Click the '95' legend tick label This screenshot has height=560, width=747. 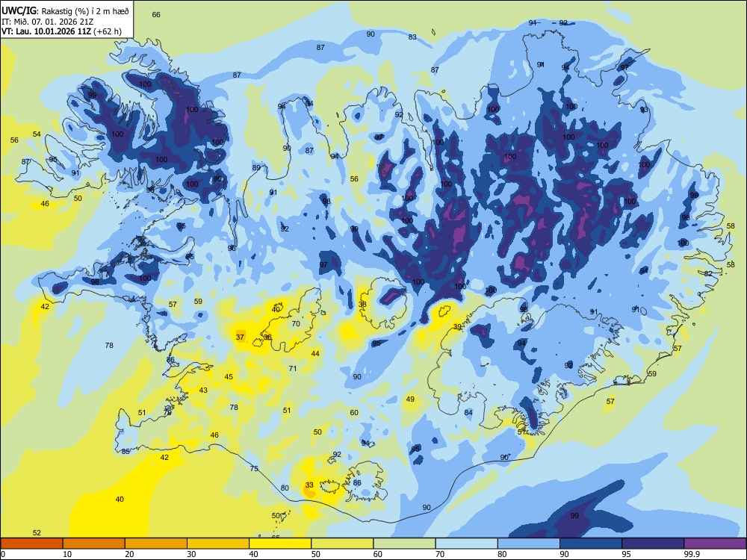(626, 554)
